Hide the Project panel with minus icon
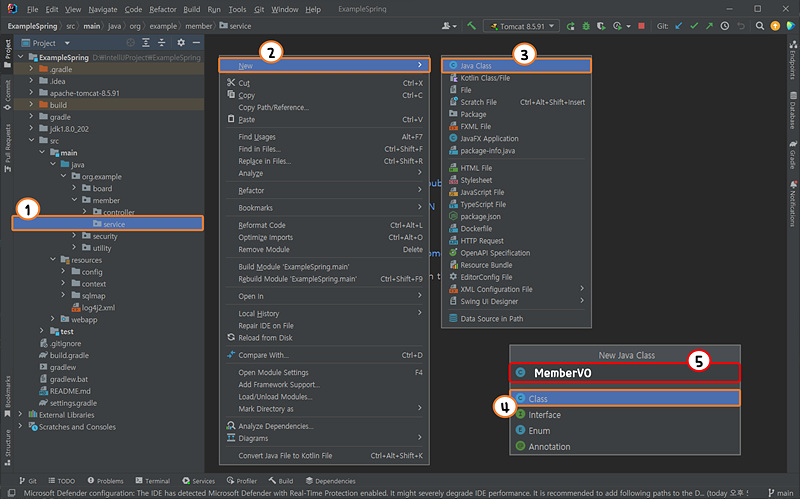Screen dimensions: 800x499 pos(196,43)
